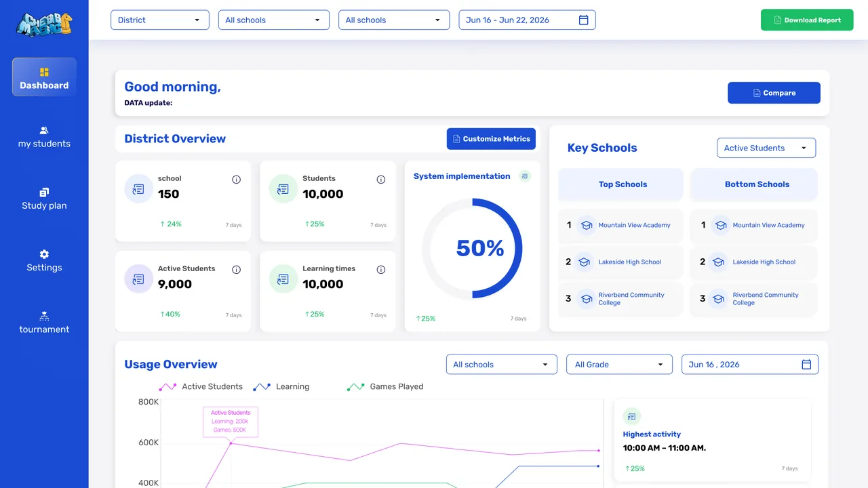Click Active Students card's purple round icon

tap(139, 279)
